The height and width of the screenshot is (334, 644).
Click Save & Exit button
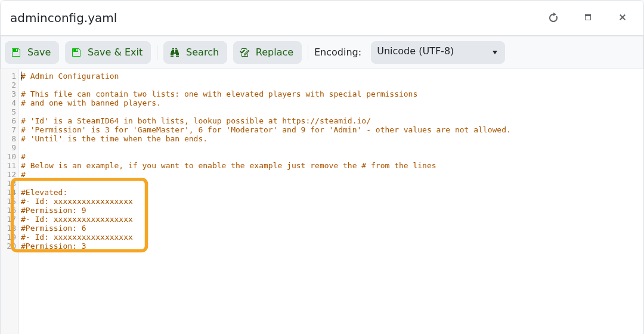[107, 52]
